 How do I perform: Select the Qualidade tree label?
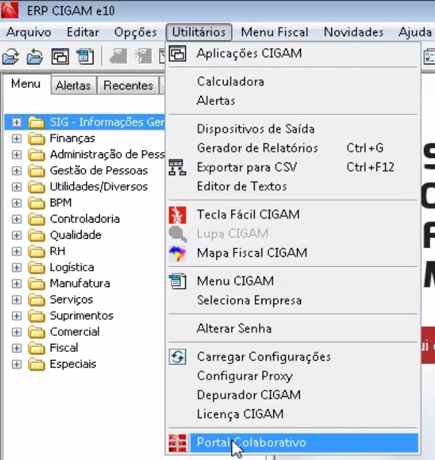pyautogui.click(x=76, y=235)
